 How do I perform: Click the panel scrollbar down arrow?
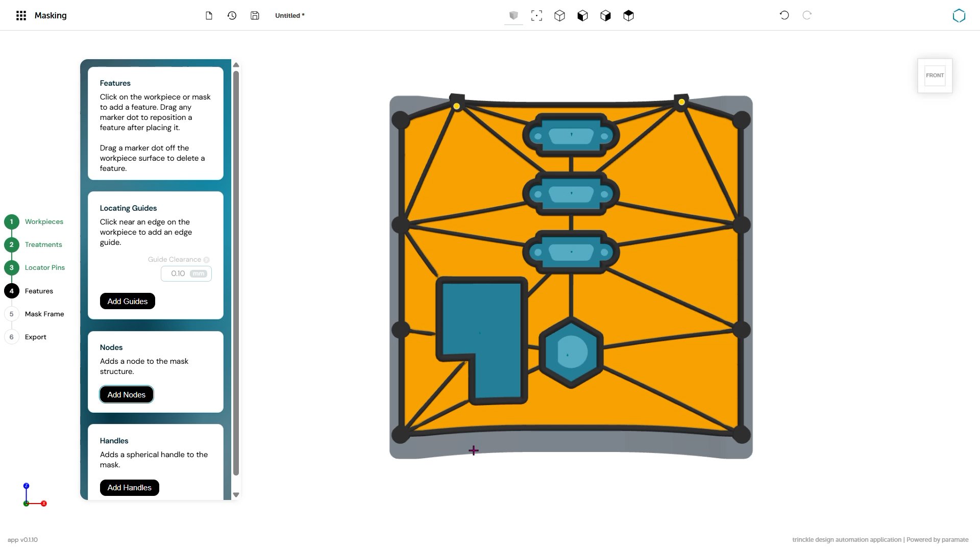point(236,495)
